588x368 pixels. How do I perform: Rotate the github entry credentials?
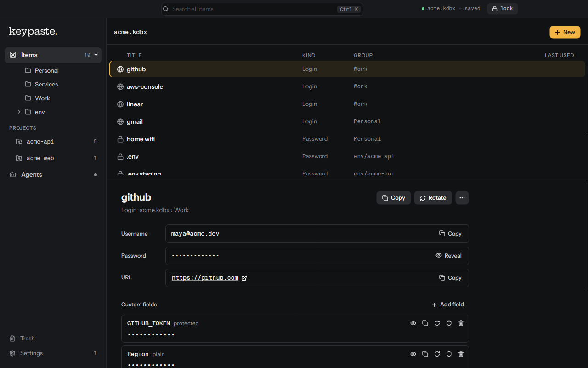point(433,198)
